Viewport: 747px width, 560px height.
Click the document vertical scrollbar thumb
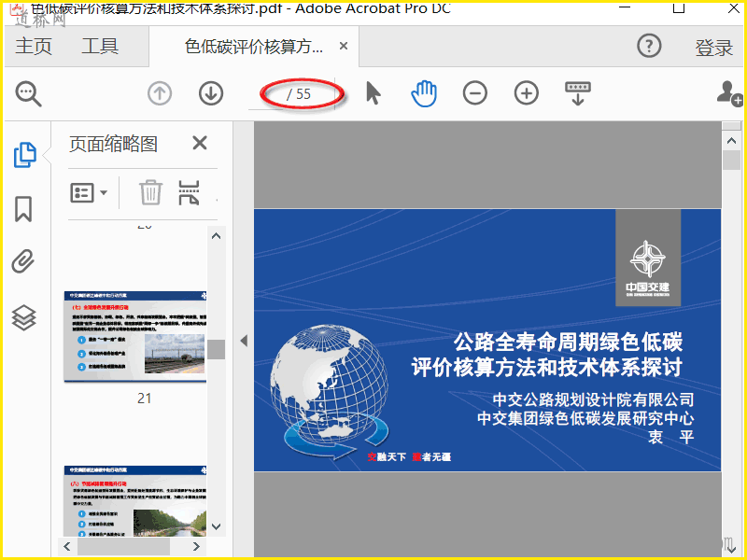(731, 160)
